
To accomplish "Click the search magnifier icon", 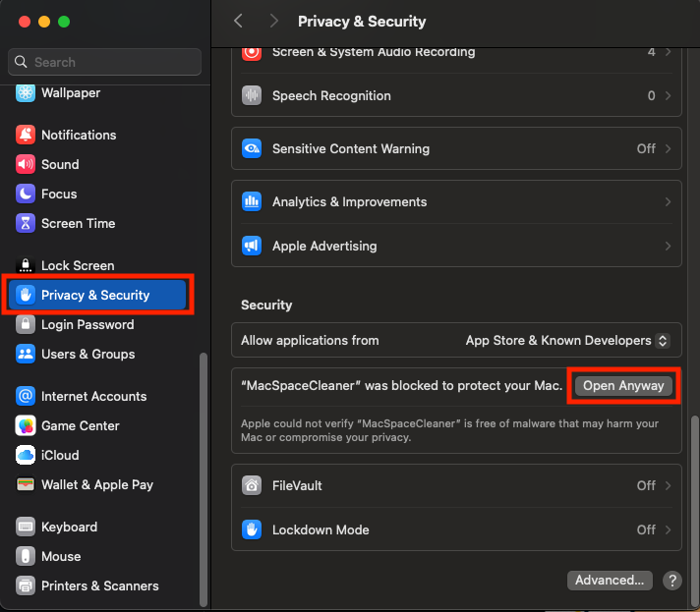I will click(x=21, y=62).
